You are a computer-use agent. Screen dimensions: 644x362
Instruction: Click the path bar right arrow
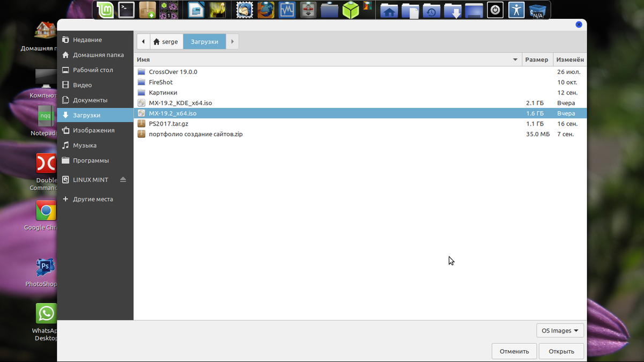[232, 41]
